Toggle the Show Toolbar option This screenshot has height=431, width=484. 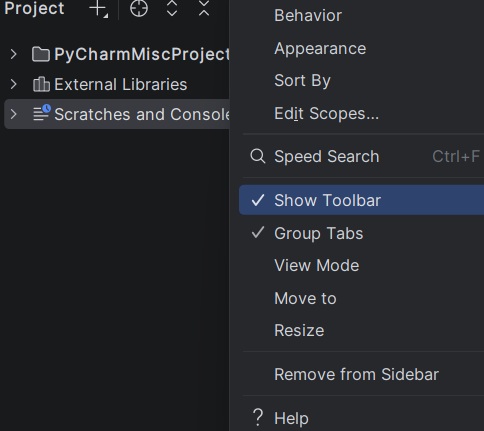[361, 200]
